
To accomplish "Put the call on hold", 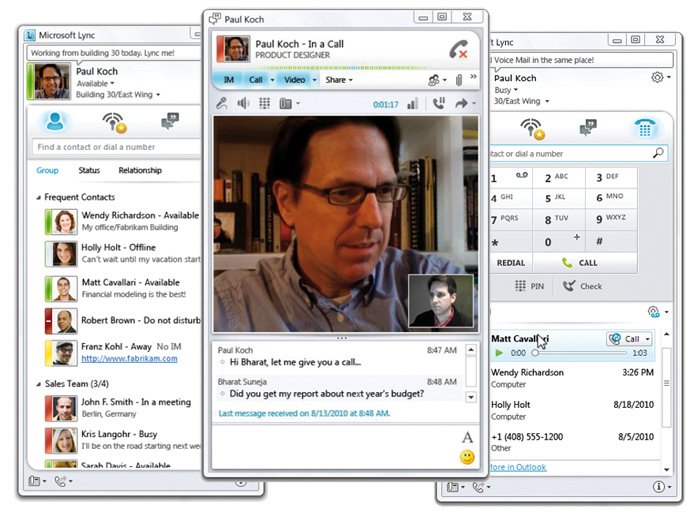I will pos(437,103).
